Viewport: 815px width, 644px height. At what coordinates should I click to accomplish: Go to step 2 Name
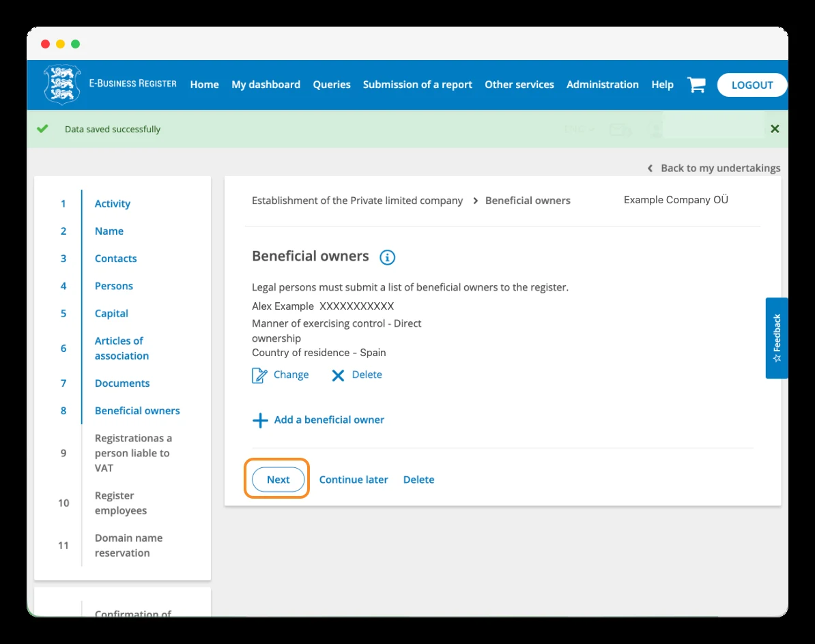pos(109,231)
